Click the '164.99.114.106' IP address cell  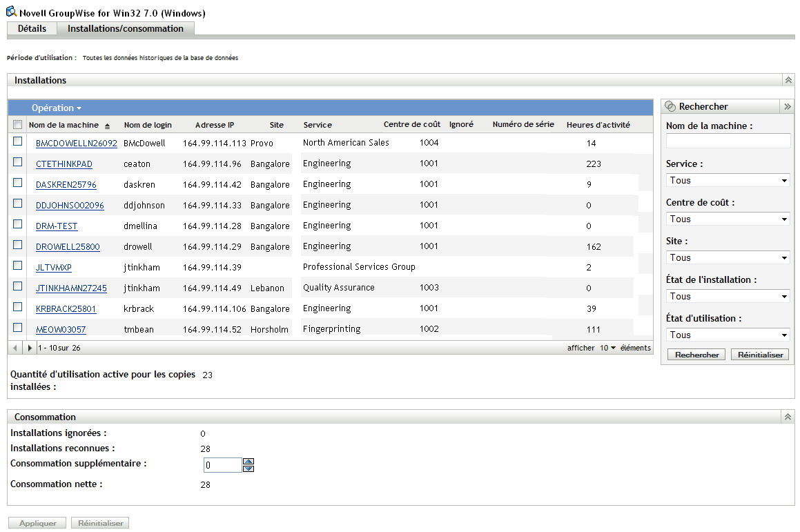coord(214,309)
